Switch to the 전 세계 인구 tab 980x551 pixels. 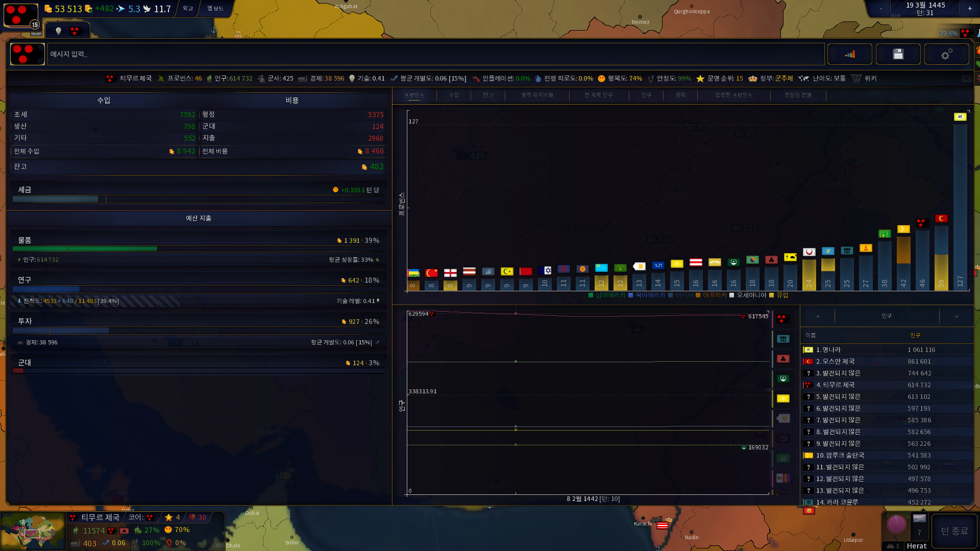click(598, 95)
